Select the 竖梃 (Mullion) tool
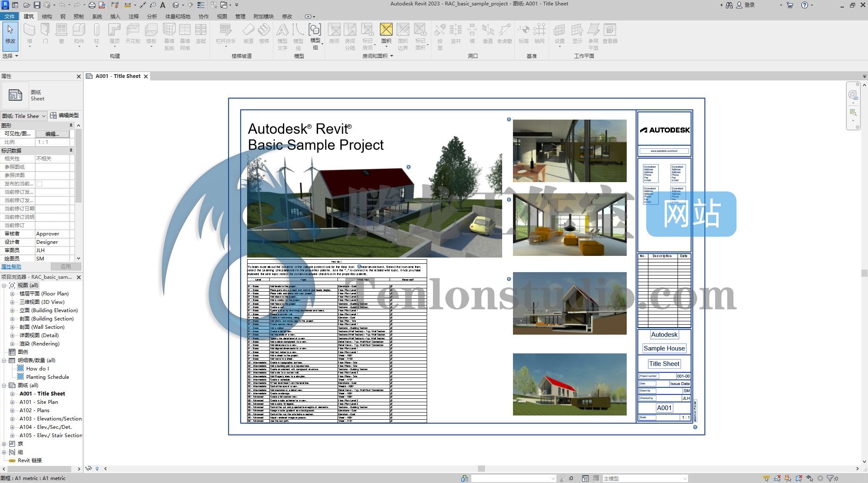Screen dimensions: 868x483 pos(201,34)
